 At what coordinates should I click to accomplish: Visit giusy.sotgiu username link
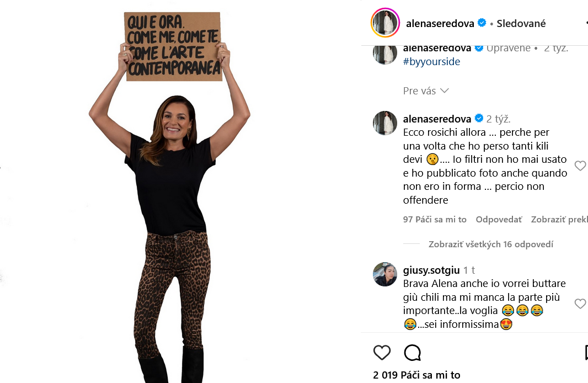click(x=431, y=270)
